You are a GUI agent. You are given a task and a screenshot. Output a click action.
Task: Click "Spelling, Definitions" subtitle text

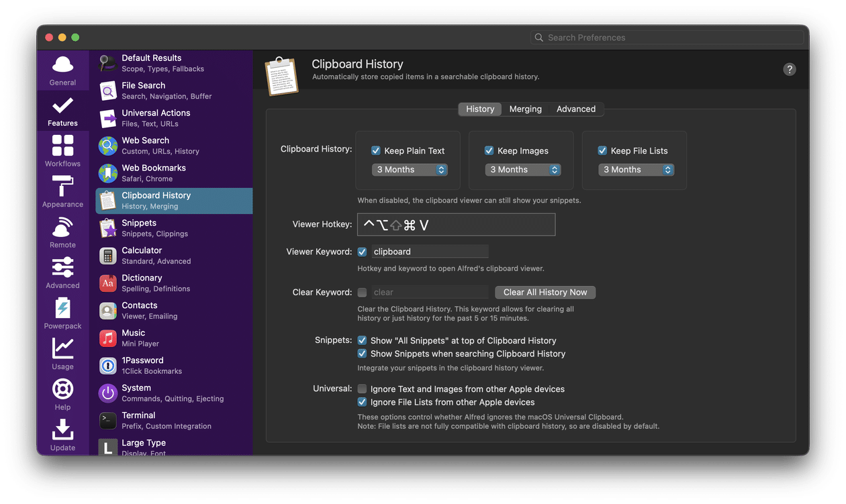[x=156, y=289]
